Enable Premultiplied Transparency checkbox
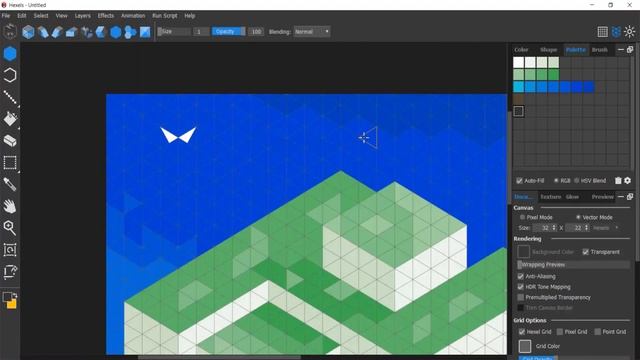Image resolution: width=640 pixels, height=360 pixels. [520, 297]
